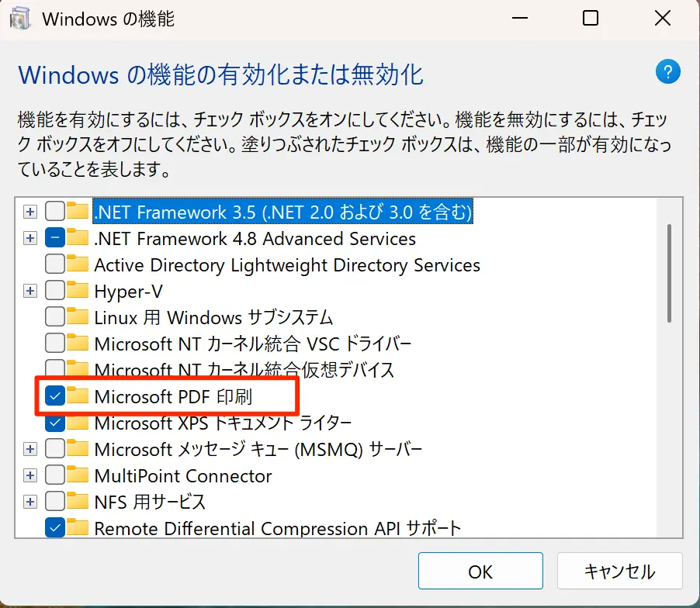Select "Microsoft NT カーネル統合仮想デバイス" label
Image resolution: width=700 pixels, height=608 pixels.
click(x=244, y=370)
